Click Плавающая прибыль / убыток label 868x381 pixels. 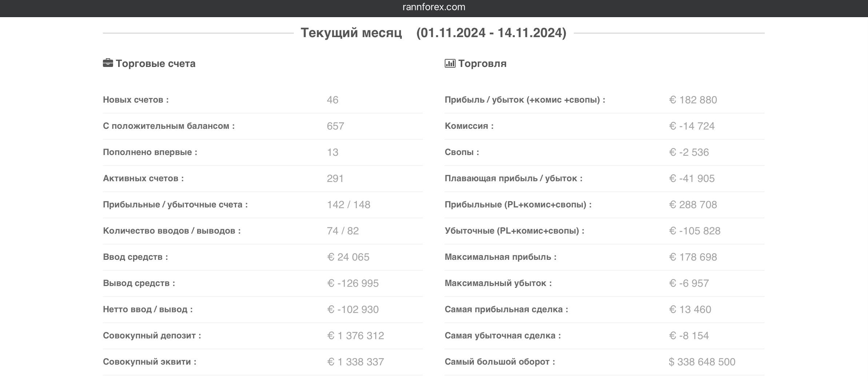[513, 178]
